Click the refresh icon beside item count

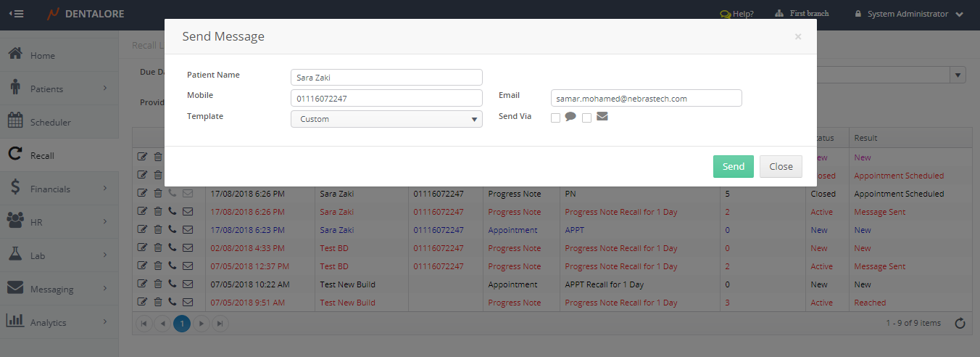[960, 324]
